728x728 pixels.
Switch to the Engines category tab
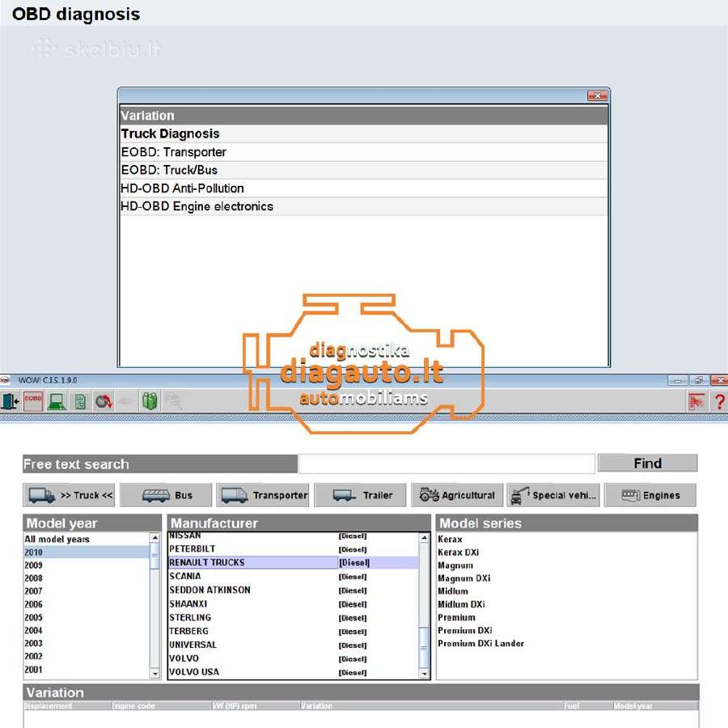(x=650, y=495)
